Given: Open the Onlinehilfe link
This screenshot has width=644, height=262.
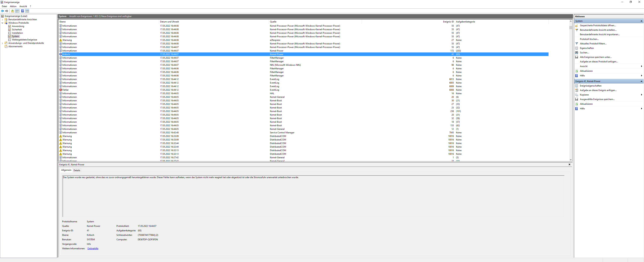Looking at the screenshot, I should [x=93, y=249].
